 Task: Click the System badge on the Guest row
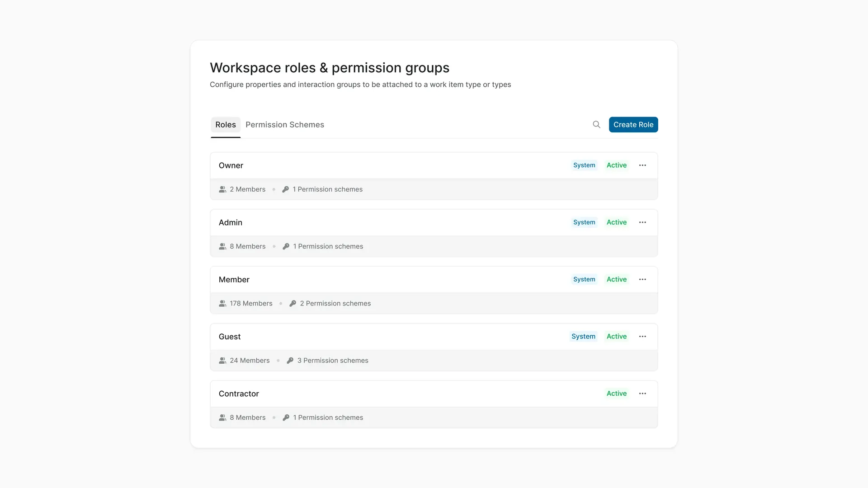coord(583,337)
